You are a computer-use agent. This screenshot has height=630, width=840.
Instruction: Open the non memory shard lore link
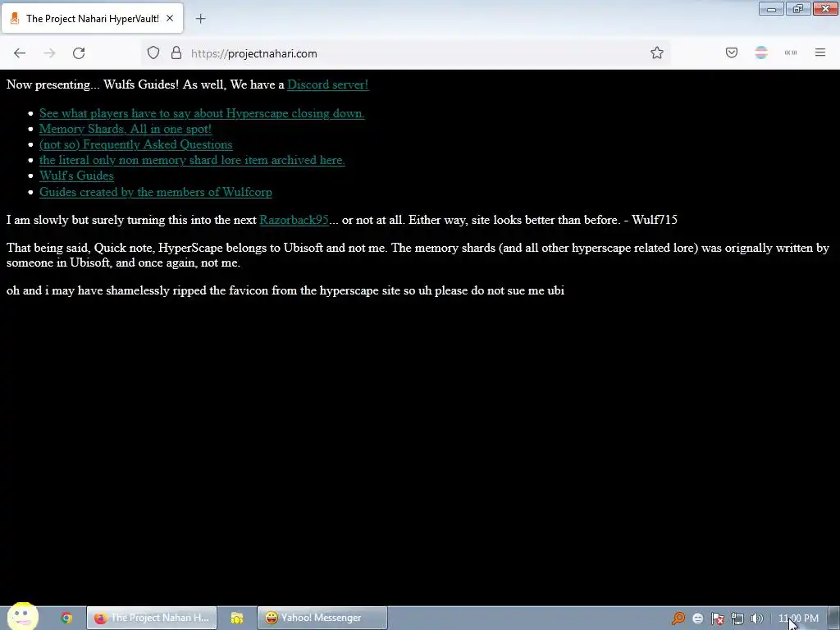tap(192, 160)
